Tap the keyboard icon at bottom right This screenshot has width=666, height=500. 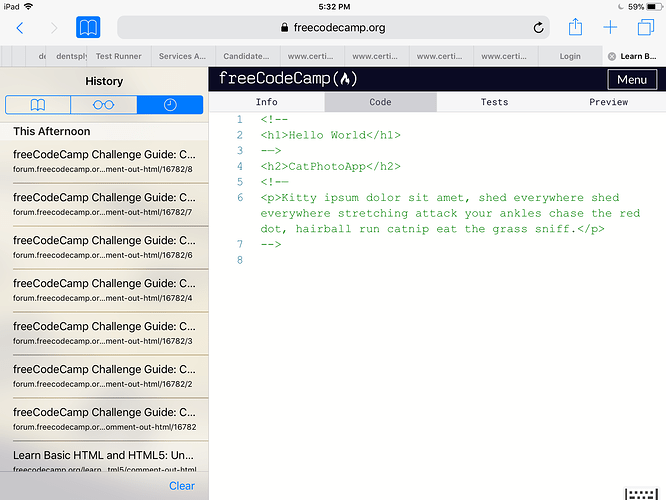pyautogui.click(x=641, y=494)
